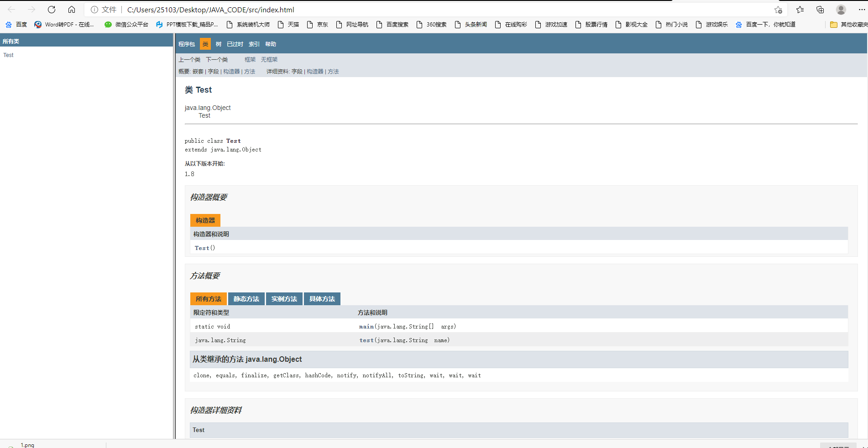Click 框架 link in sub-navigation
Image resolution: width=868 pixels, height=448 pixels.
tap(250, 60)
